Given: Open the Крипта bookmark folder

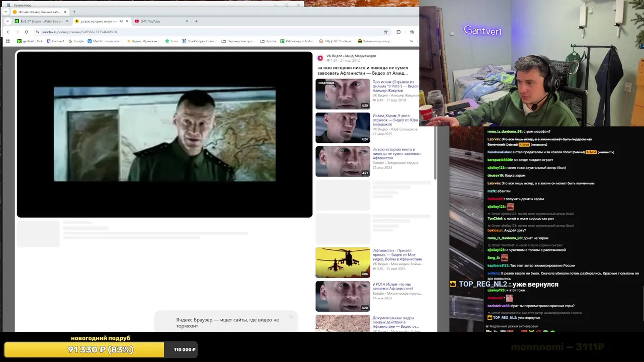Looking at the screenshot, I should point(268,41).
